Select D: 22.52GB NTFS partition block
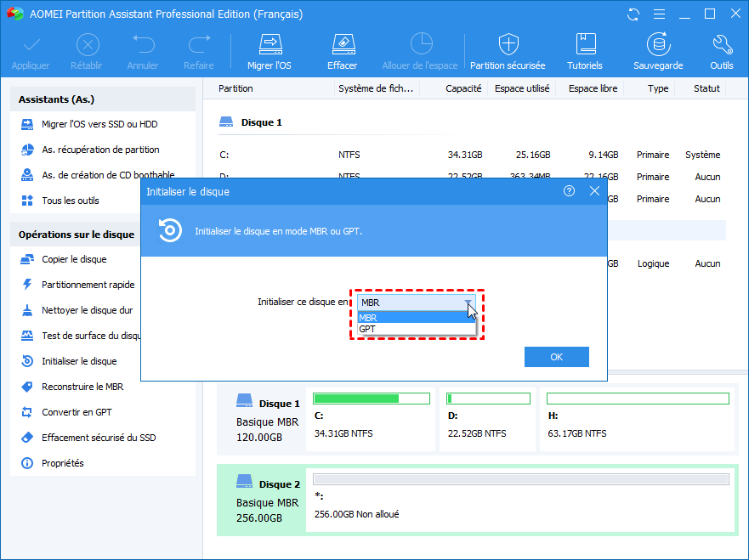749x560 pixels. [488, 419]
